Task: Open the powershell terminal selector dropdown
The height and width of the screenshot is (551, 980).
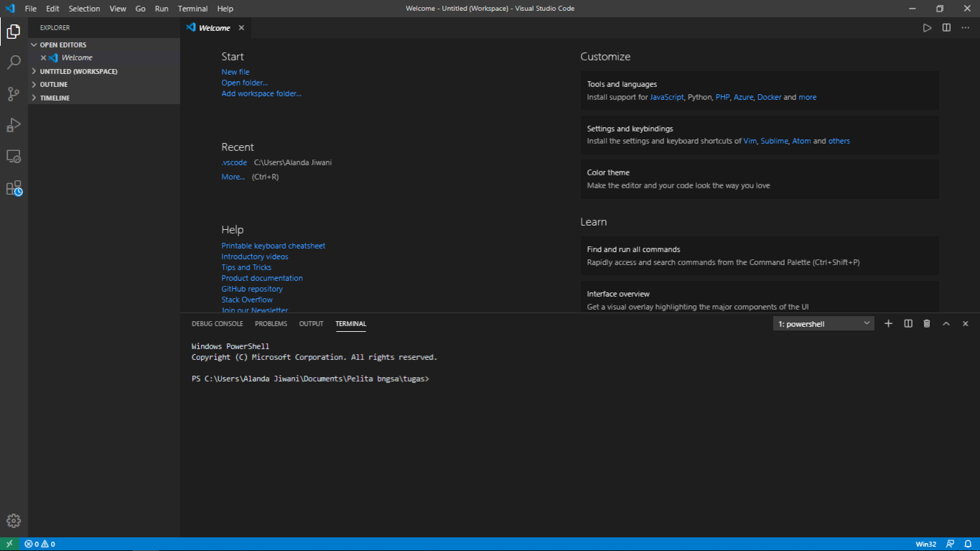Action: (823, 324)
